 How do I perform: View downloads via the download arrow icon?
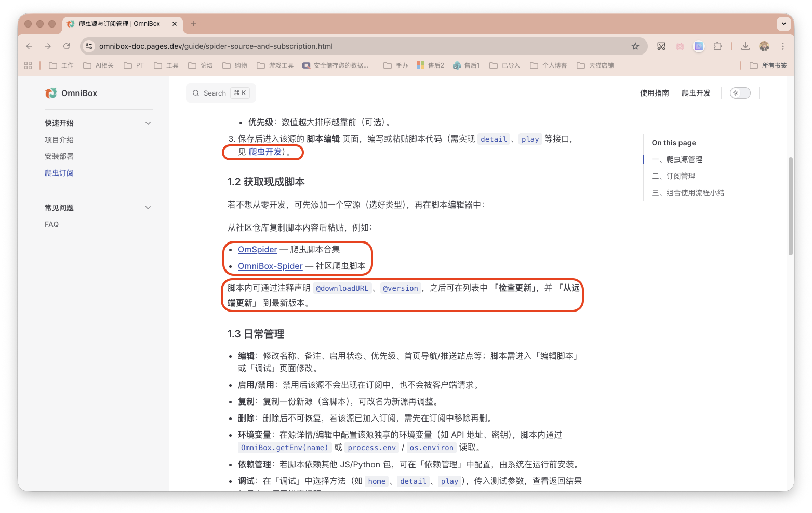coord(746,46)
